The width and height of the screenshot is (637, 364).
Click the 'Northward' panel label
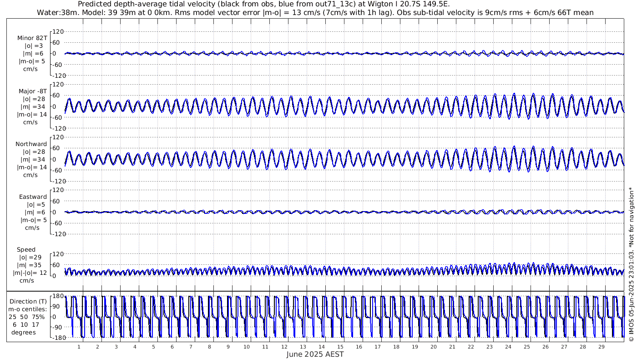31,144
